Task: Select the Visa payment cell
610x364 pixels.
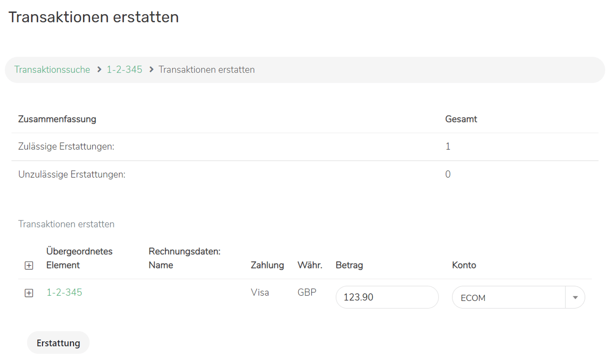Action: tap(260, 292)
